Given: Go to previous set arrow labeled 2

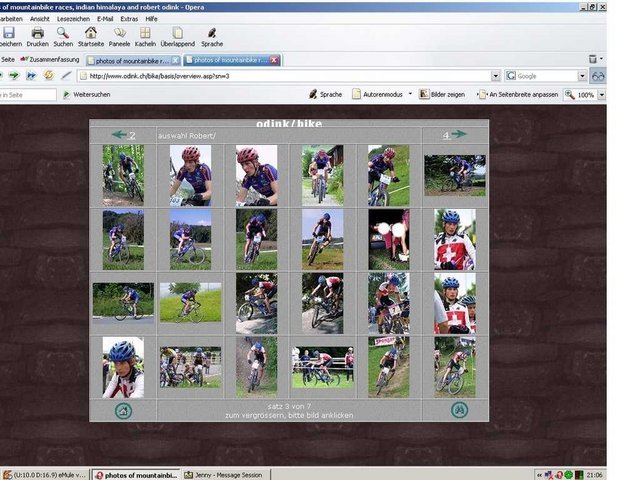Looking at the screenshot, I should (x=123, y=135).
